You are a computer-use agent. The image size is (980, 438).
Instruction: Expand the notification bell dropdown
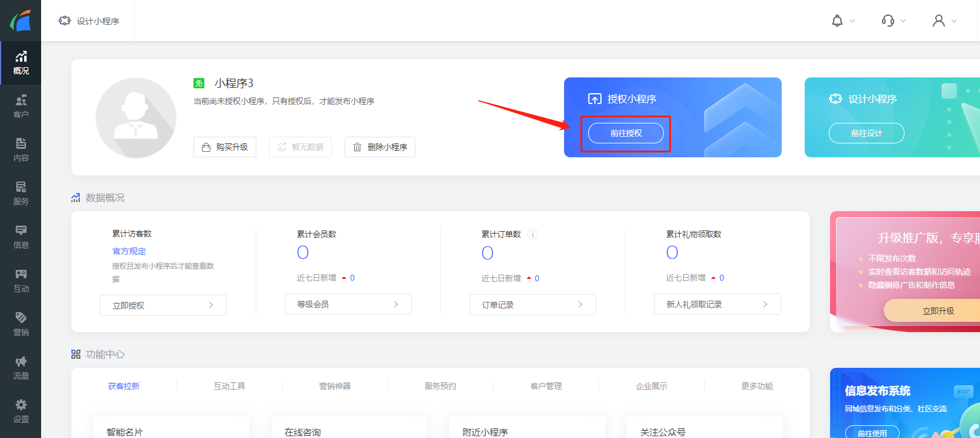[843, 21]
